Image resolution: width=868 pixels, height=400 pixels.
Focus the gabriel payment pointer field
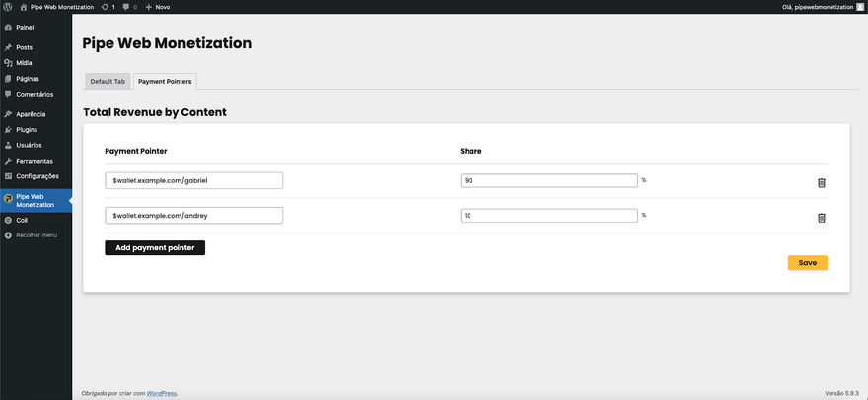pos(194,181)
